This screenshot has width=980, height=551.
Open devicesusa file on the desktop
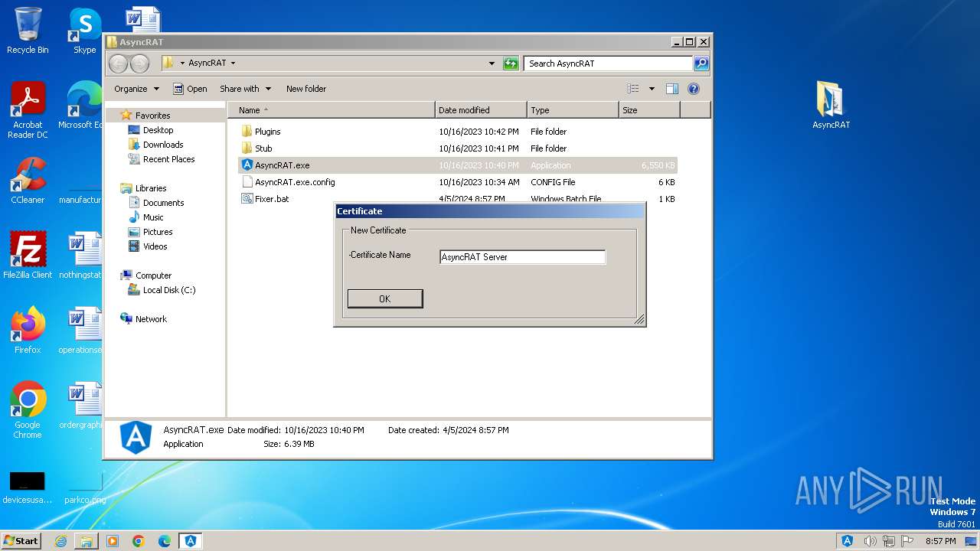pos(28,487)
